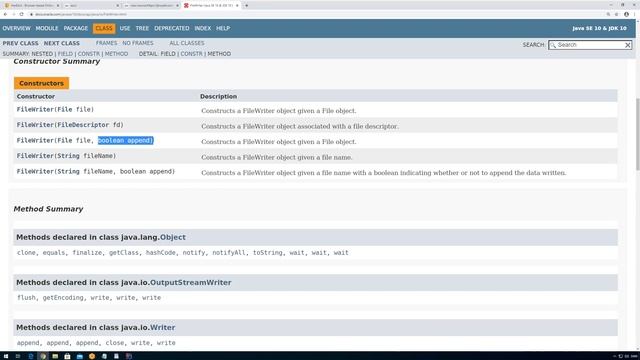Open the Windows Start menu
This screenshot has width=640, height=360.
6,356
